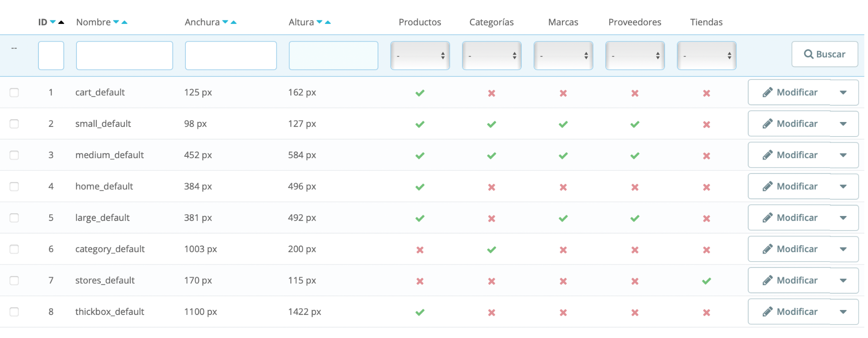
Task: Click Tiendas cross icon for thickbox_default
Action: (x=707, y=312)
